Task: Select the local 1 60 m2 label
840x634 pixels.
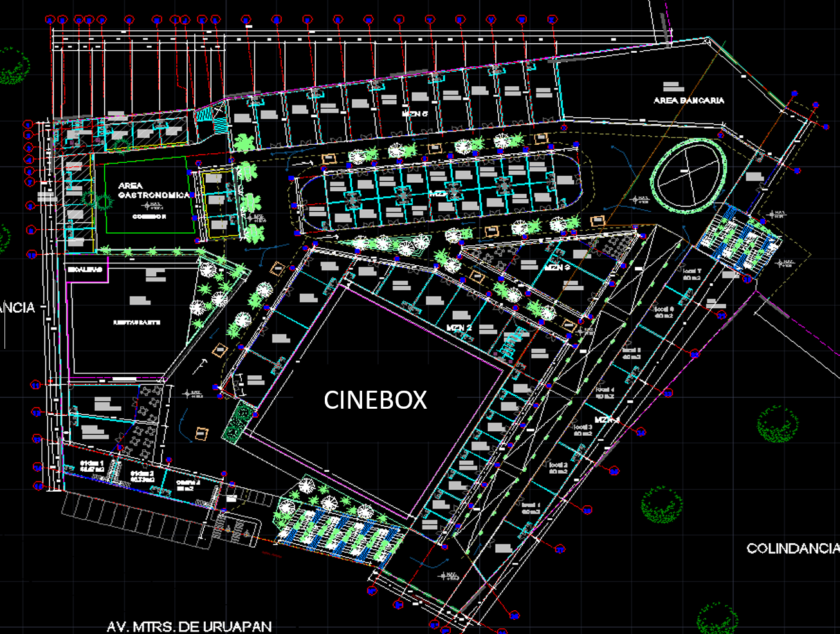Action: pos(531,508)
